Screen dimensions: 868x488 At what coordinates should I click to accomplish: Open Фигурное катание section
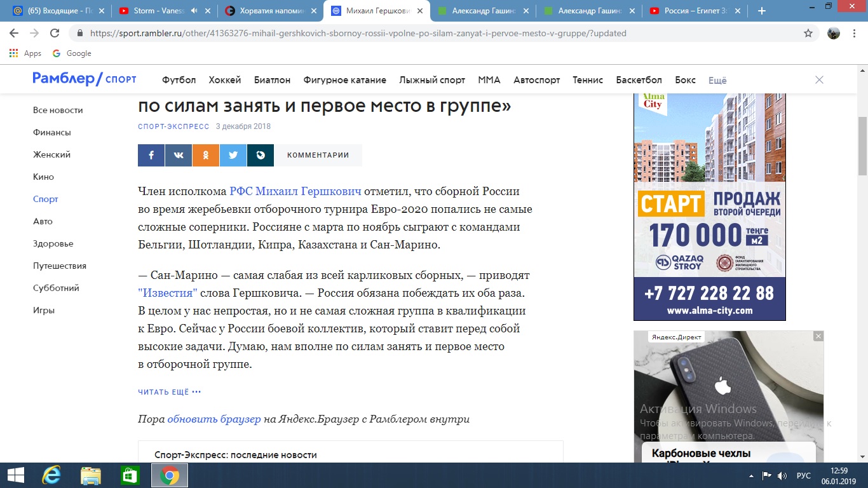coord(345,80)
